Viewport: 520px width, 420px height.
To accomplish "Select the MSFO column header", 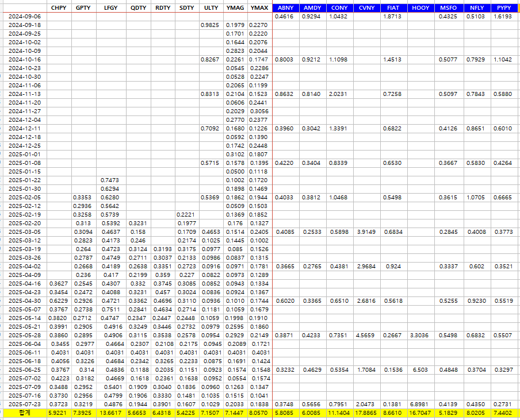I will 449,8.
